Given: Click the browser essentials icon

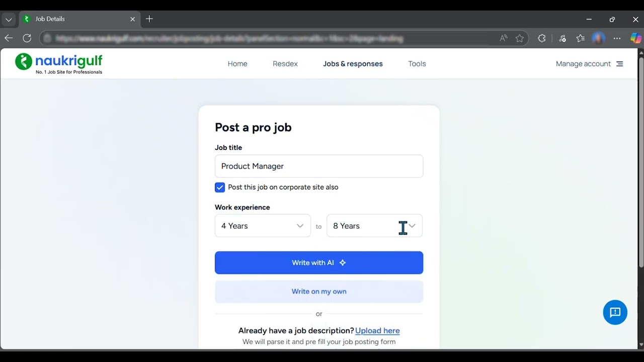Looking at the screenshot, I should pyautogui.click(x=562, y=38).
